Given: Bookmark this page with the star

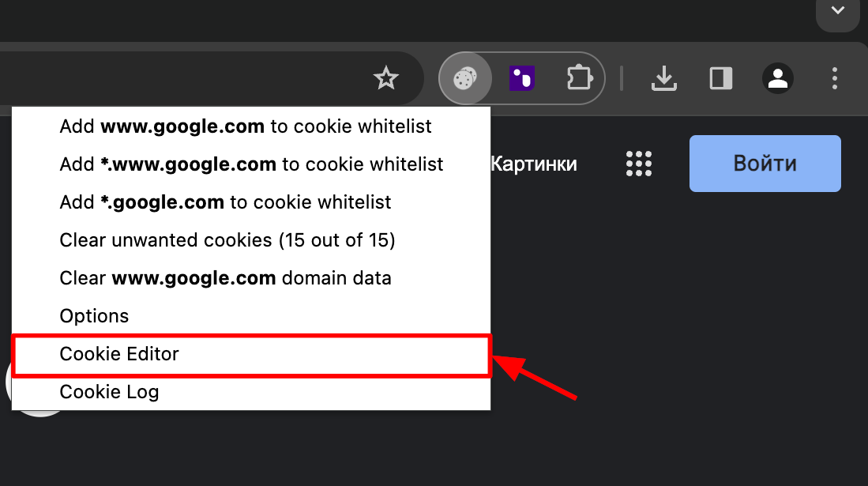Looking at the screenshot, I should coord(386,78).
